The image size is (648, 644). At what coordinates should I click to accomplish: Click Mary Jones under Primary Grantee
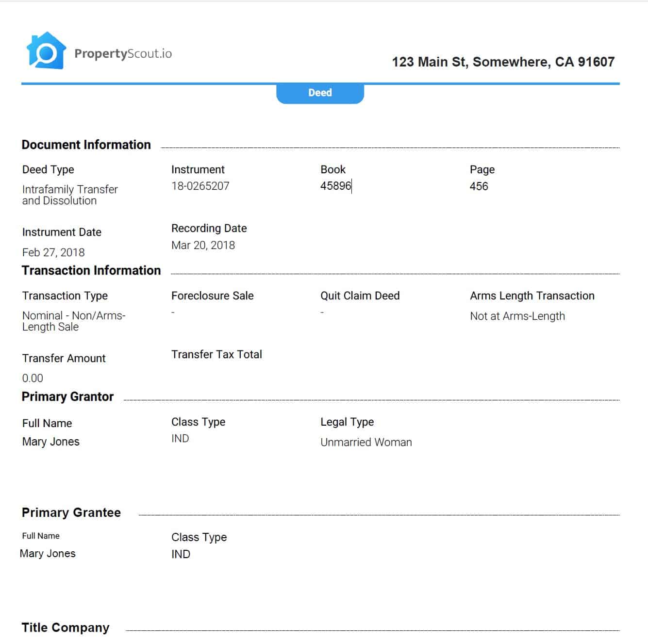pos(48,554)
